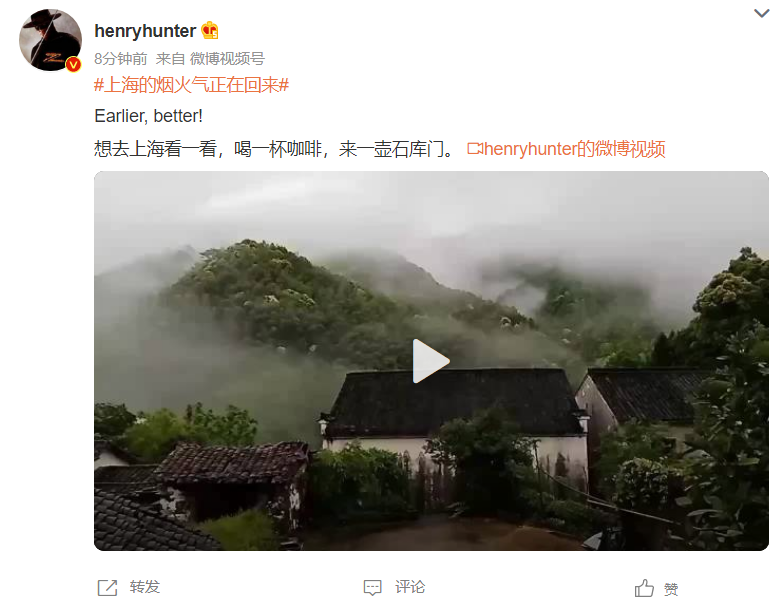
Task: Click the henryhunter username
Action: coord(145,31)
